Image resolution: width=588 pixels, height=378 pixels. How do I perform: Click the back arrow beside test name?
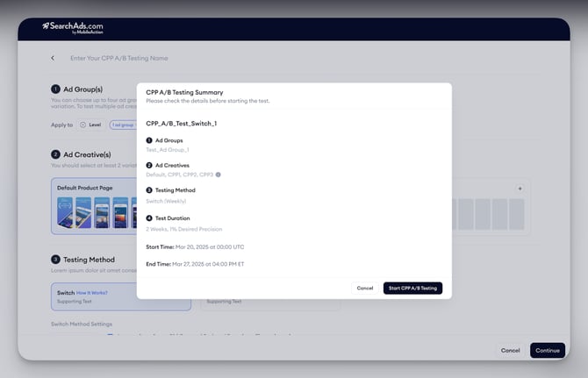[53, 58]
